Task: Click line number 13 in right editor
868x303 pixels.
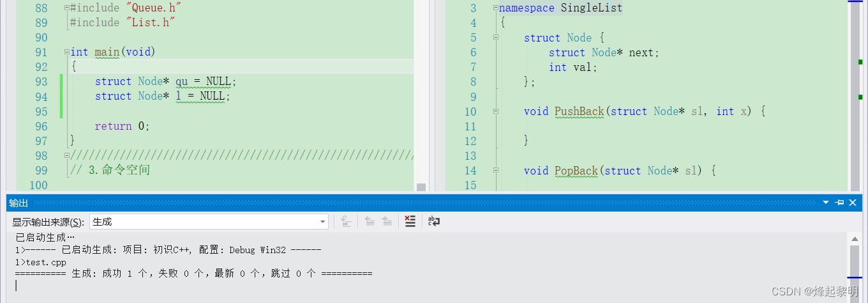Action: click(x=470, y=155)
